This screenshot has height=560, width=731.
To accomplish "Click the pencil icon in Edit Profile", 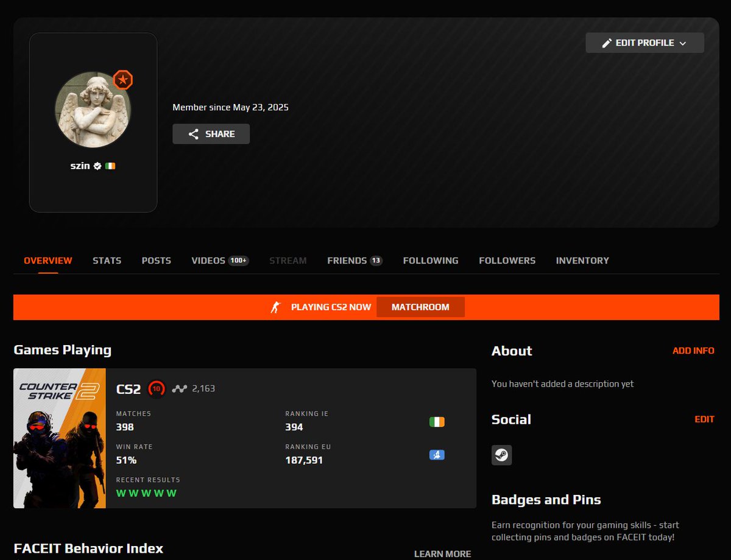I will [606, 43].
